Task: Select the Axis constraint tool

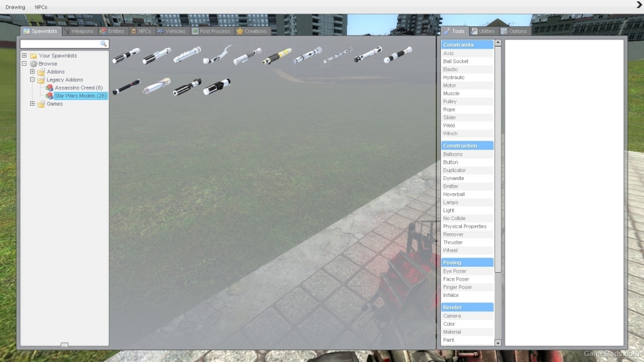Action: click(x=467, y=53)
